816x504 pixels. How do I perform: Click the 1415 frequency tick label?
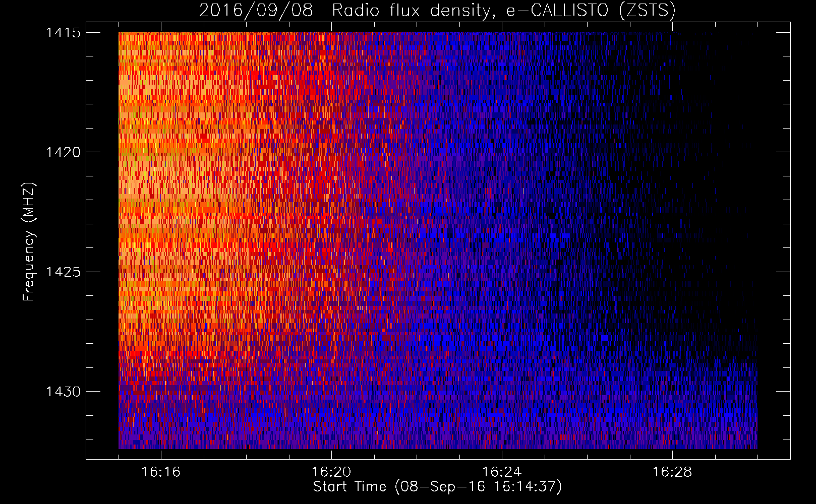pyautogui.click(x=63, y=33)
